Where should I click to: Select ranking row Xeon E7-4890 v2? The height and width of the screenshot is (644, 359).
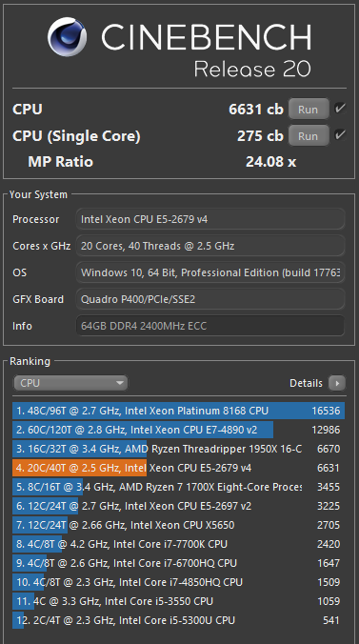point(178,430)
